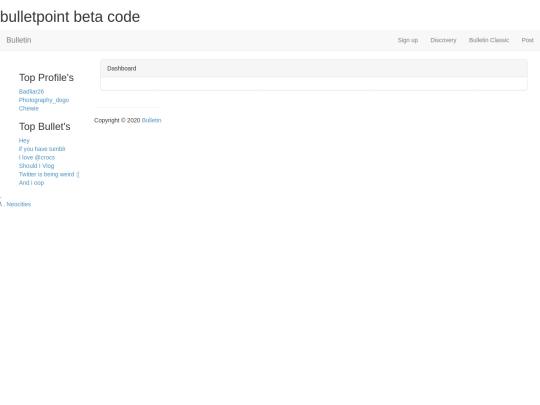Open Bulletin Classic from the navbar
The height and width of the screenshot is (405, 540).
tap(489, 40)
